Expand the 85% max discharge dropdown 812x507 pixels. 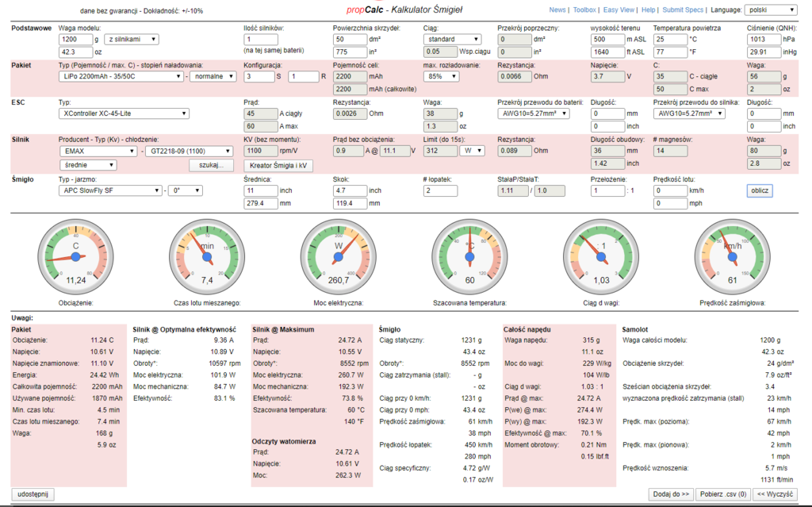(443, 77)
